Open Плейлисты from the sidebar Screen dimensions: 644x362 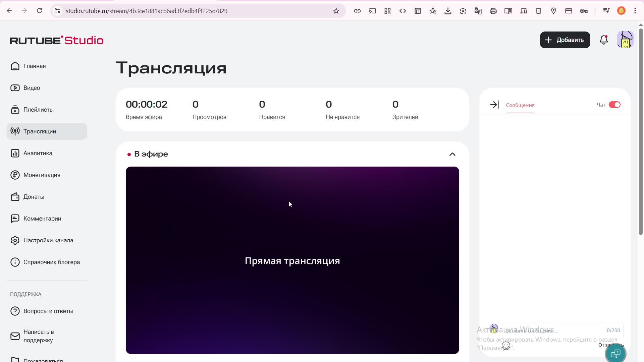[x=38, y=109]
